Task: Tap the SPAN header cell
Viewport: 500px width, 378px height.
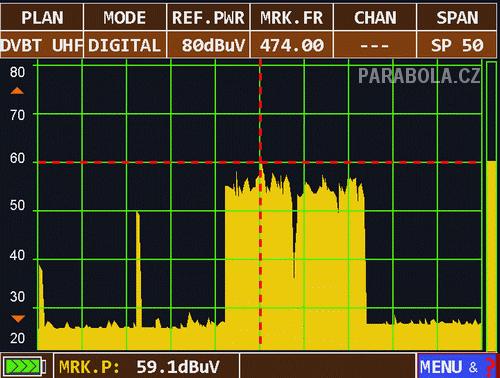Action: click(457, 17)
